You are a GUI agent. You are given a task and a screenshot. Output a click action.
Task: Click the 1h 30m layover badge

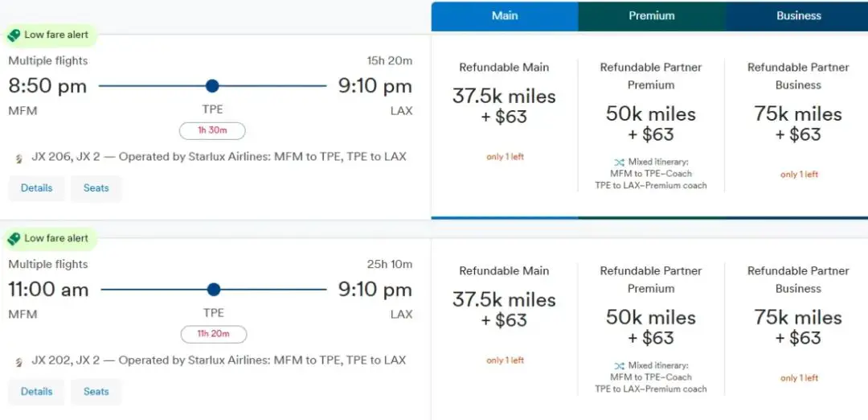212,130
